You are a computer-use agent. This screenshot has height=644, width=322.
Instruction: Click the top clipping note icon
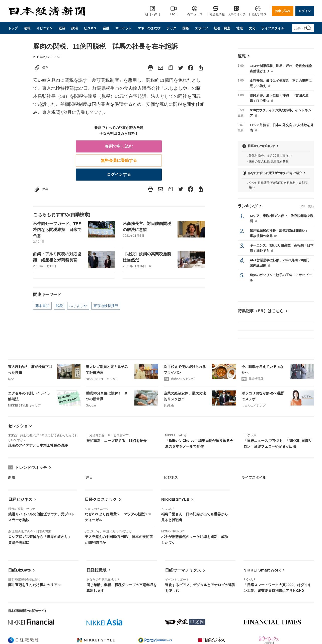point(171,68)
